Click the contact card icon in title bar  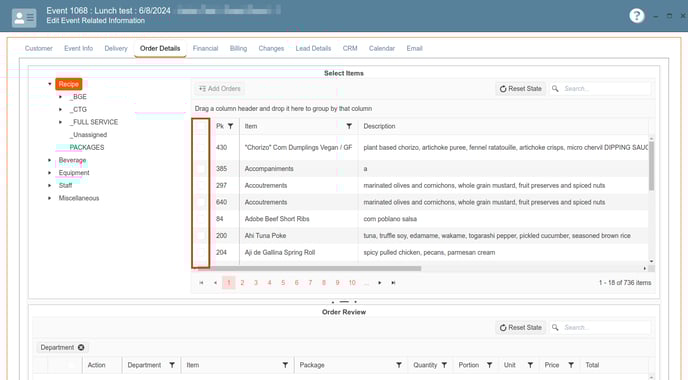(24, 18)
